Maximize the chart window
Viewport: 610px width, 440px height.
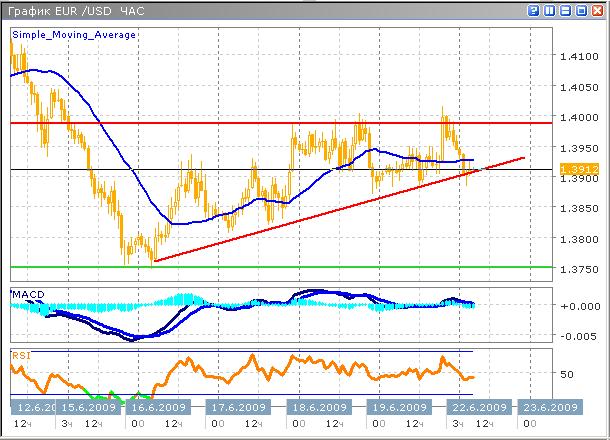pyautogui.click(x=580, y=10)
